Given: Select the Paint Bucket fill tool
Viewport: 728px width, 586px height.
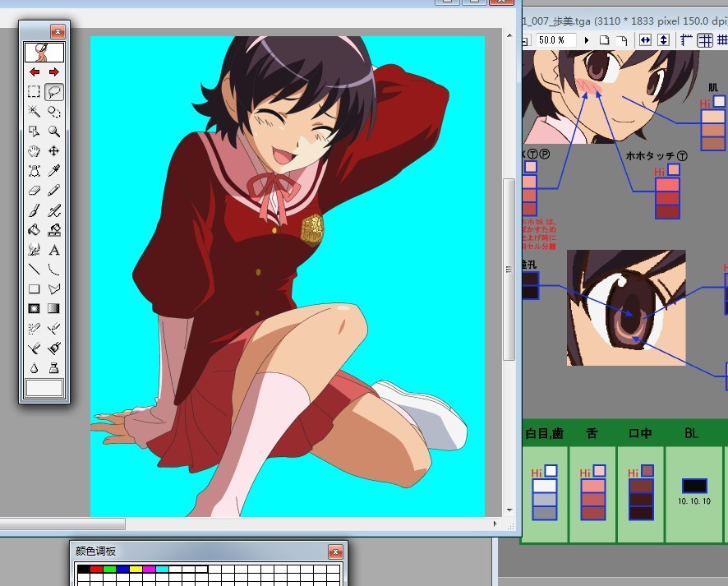Looking at the screenshot, I should 35,229.
